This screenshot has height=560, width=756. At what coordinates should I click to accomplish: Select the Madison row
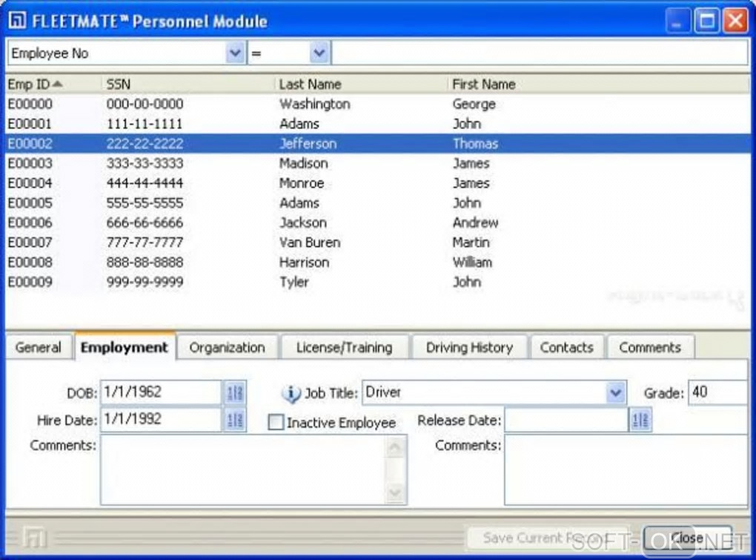(377, 163)
